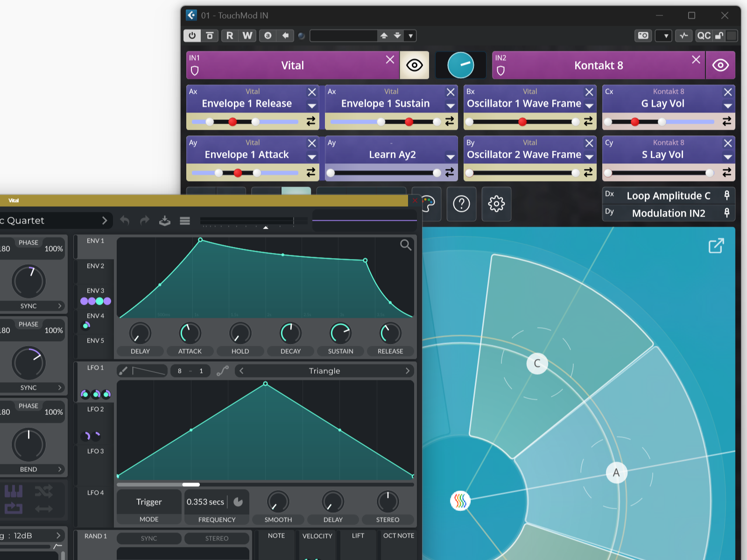Open G Lay Vol parameter dropdown
This screenshot has width=747, height=560.
[727, 106]
